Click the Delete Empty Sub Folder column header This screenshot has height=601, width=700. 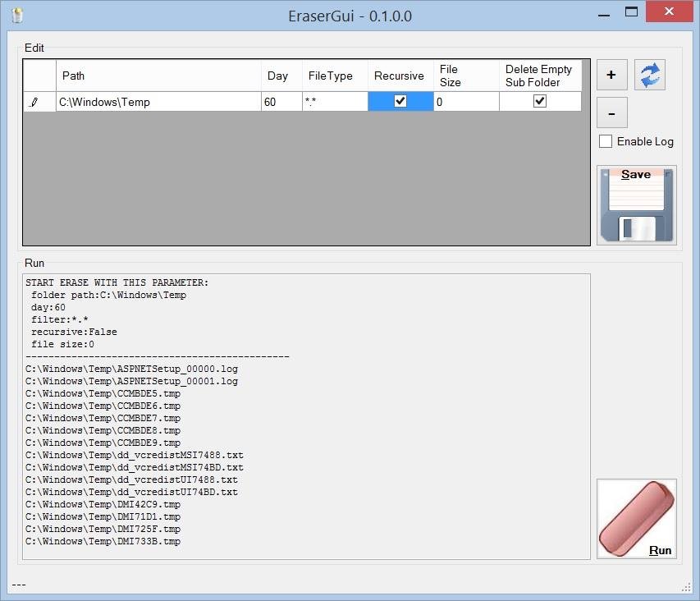click(x=539, y=76)
